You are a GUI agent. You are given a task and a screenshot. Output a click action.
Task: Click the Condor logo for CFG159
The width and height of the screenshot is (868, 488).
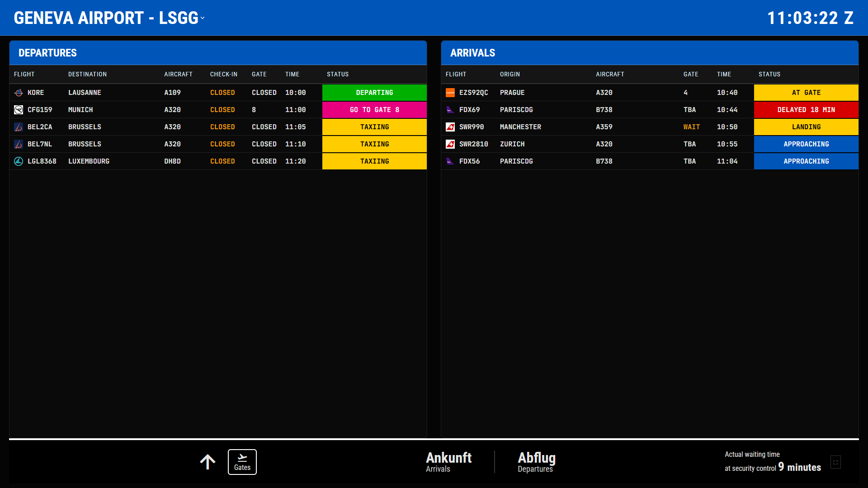point(19,110)
